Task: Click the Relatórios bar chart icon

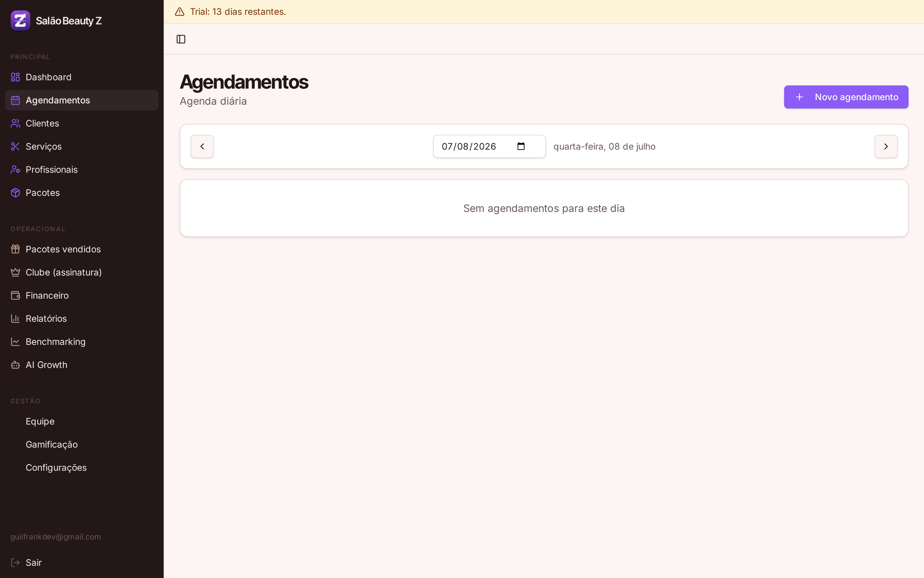Action: pos(15,319)
